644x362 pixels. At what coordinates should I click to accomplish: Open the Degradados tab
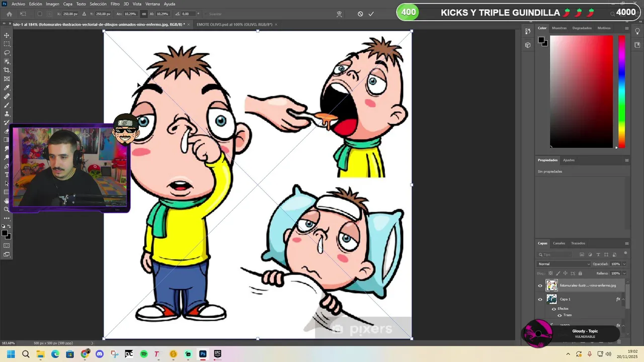(582, 28)
